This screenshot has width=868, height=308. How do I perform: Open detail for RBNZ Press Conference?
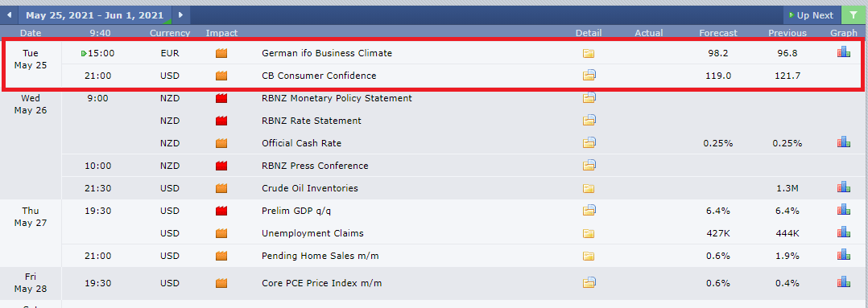589,165
